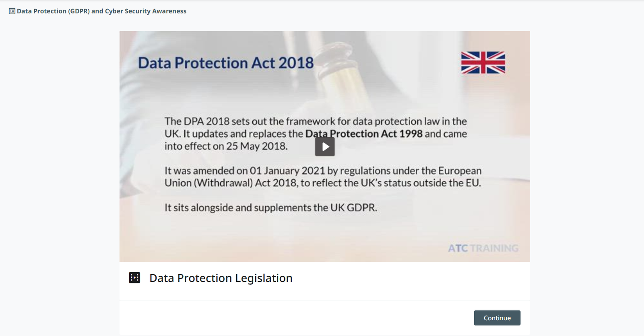Image resolution: width=644 pixels, height=336 pixels.
Task: Click the sentence about supplementing the UK GDPR
Action: tap(270, 208)
